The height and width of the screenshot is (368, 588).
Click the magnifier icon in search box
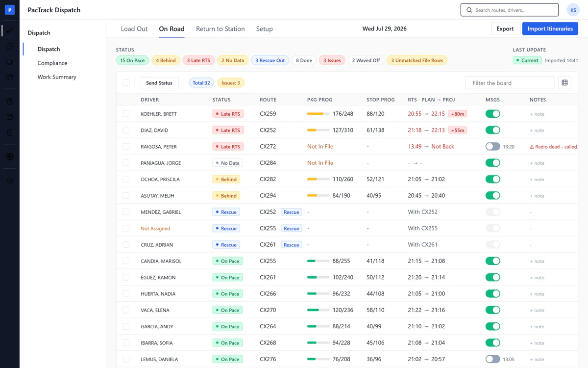point(469,10)
